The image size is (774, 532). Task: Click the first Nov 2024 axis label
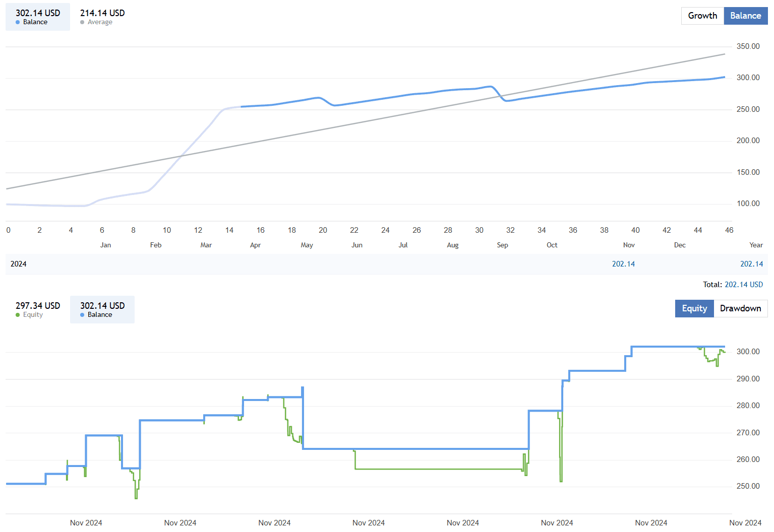coord(86,523)
